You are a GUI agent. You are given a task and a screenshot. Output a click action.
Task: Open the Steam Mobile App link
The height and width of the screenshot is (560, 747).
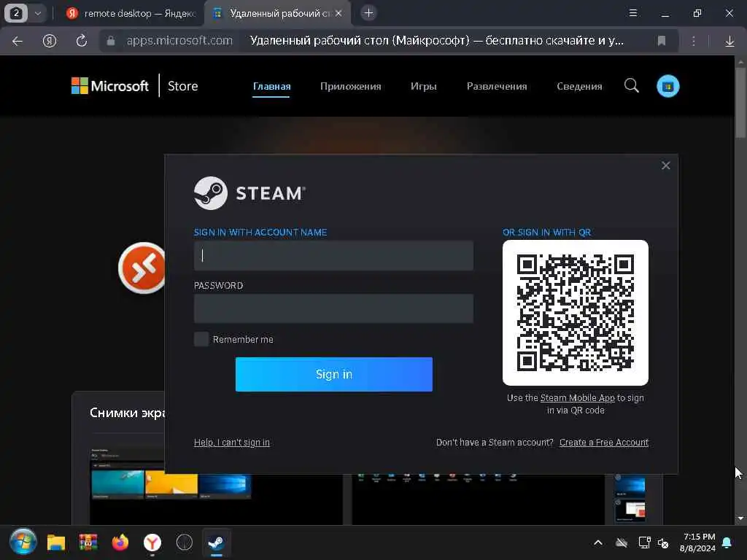578,397
